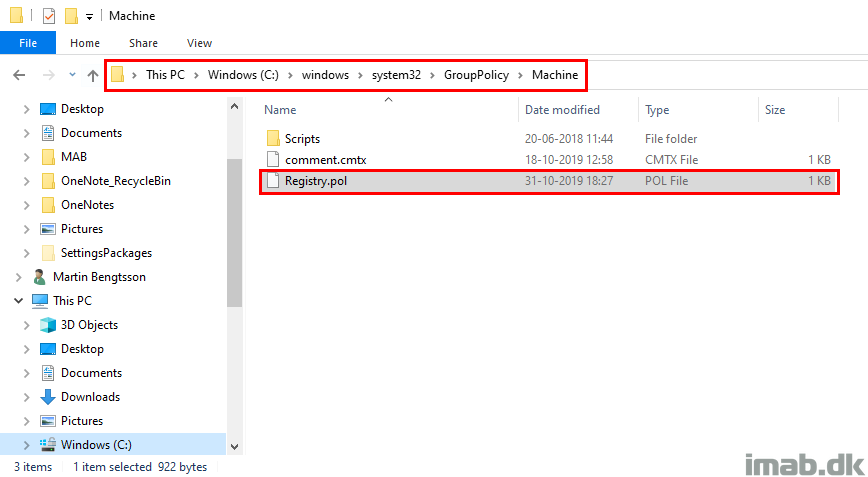The width and height of the screenshot is (868, 477).
Task: Sort files by the Size column
Action: [x=775, y=110]
